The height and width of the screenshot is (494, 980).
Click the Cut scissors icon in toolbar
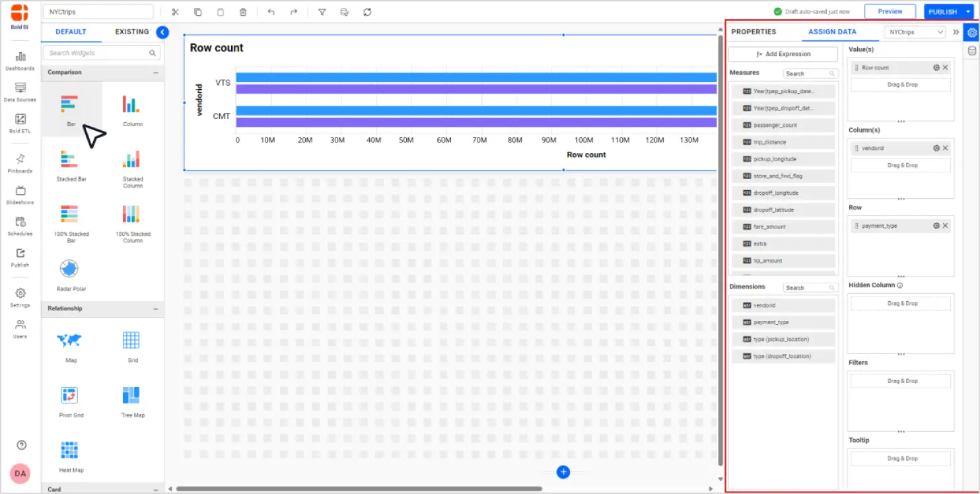pyautogui.click(x=175, y=12)
